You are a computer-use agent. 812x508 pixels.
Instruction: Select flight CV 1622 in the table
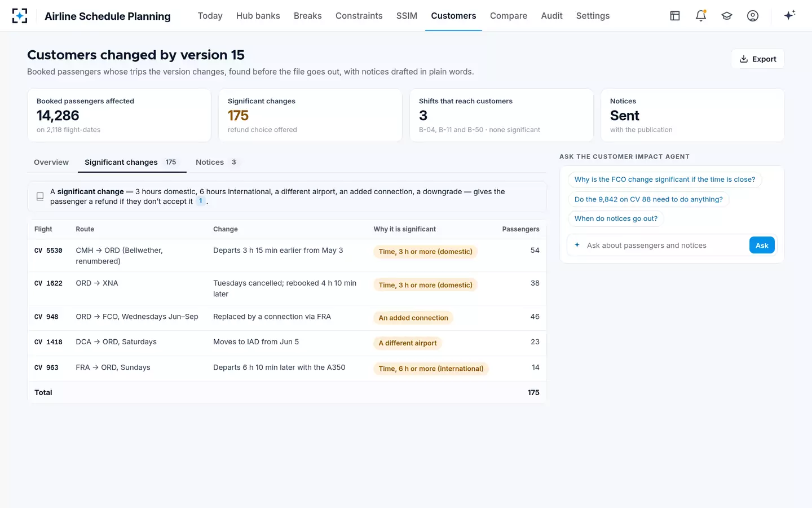pyautogui.click(x=287, y=288)
